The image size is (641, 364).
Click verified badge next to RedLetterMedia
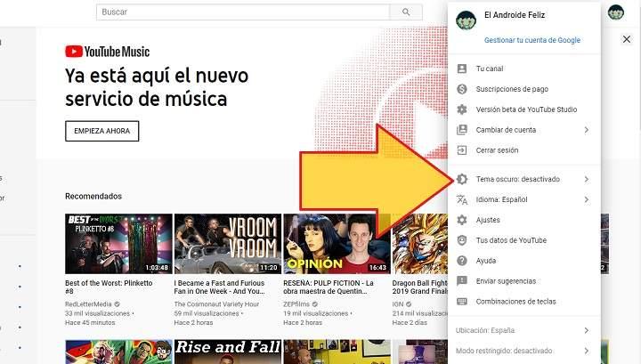point(118,304)
